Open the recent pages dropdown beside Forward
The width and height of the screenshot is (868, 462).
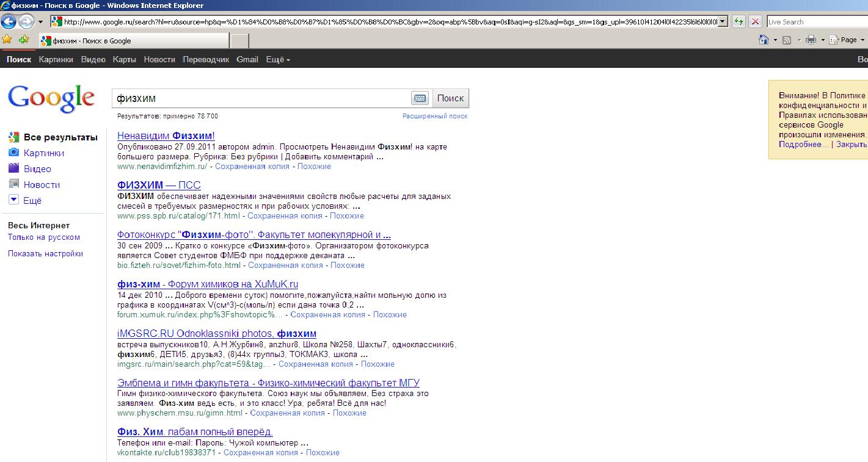(40, 21)
